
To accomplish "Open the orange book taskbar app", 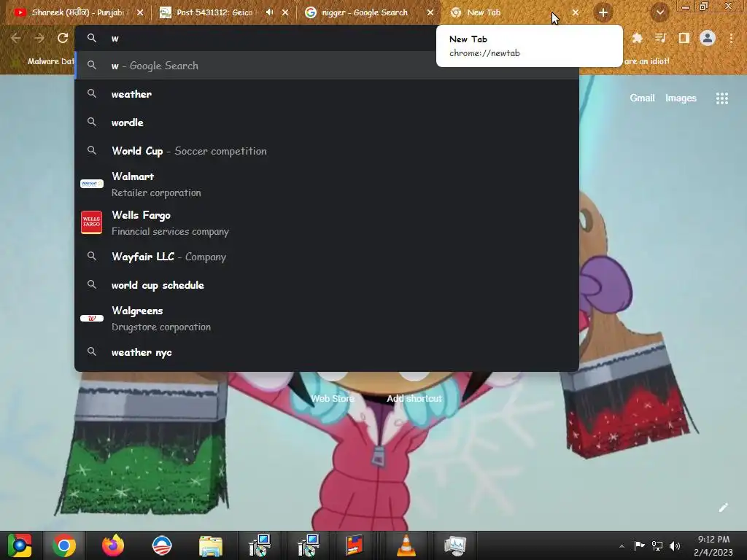I will (x=354, y=545).
